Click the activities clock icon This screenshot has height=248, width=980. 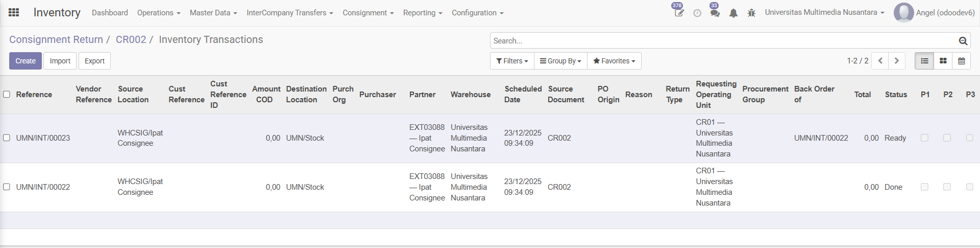click(697, 13)
